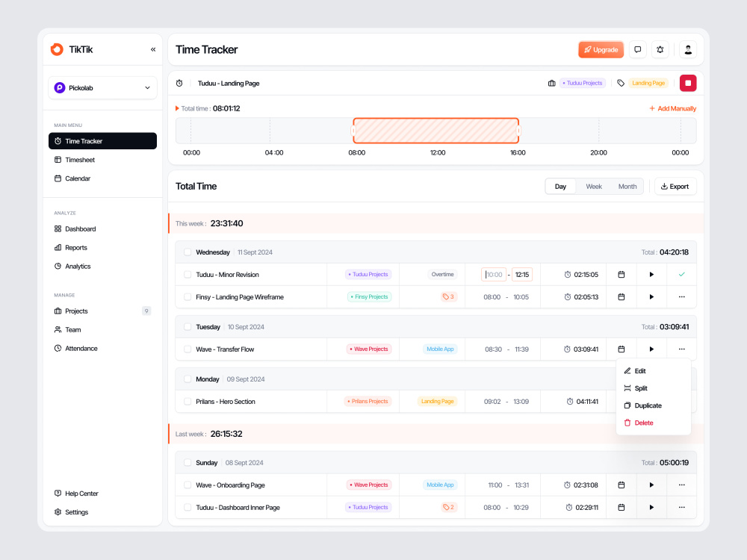Play the Finsy - Landing Page Wireframe entry
Image resolution: width=747 pixels, height=560 pixels.
[x=651, y=297]
